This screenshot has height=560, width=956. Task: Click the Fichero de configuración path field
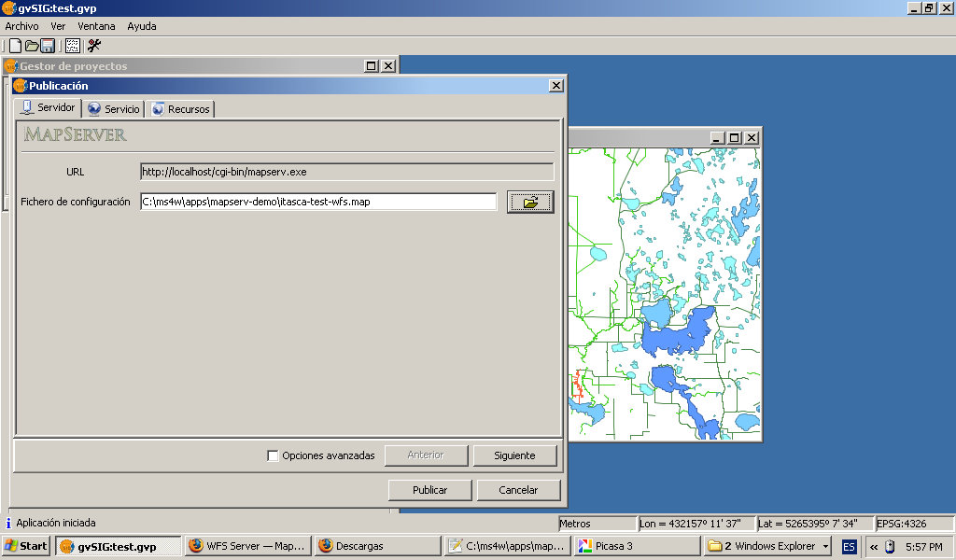click(317, 202)
